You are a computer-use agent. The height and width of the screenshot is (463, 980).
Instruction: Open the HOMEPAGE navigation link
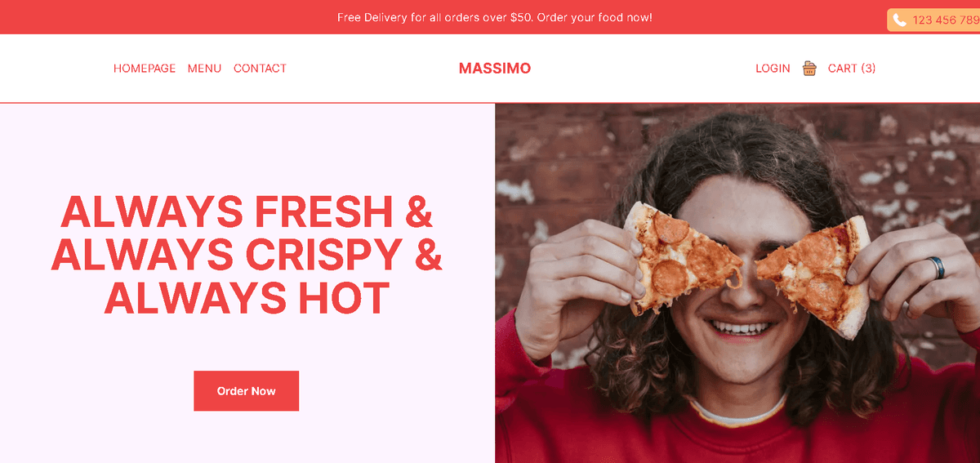click(145, 69)
